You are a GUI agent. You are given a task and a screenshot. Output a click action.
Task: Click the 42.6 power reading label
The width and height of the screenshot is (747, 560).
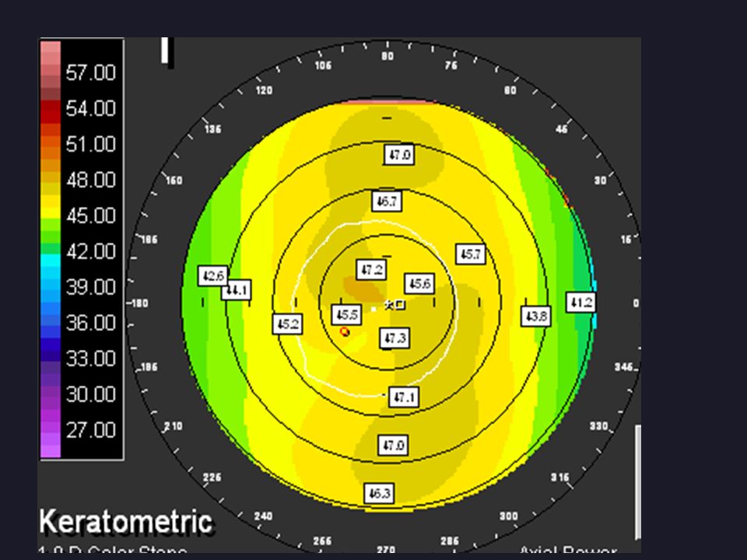click(x=212, y=275)
